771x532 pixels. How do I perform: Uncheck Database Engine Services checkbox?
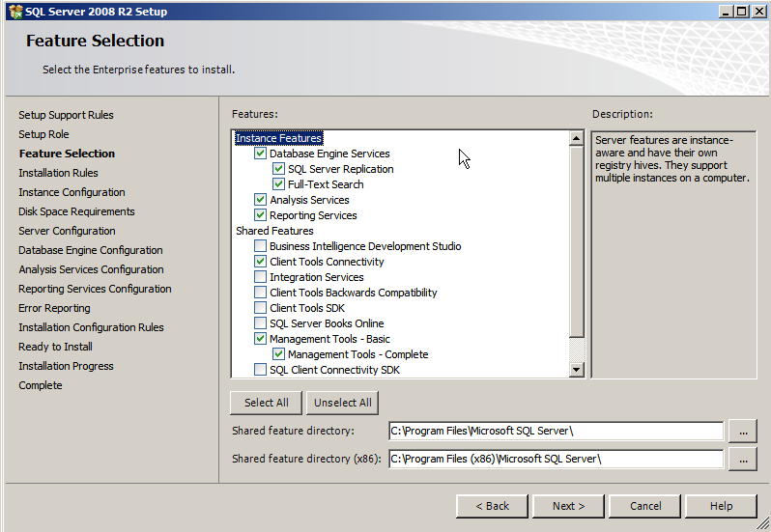pos(260,154)
